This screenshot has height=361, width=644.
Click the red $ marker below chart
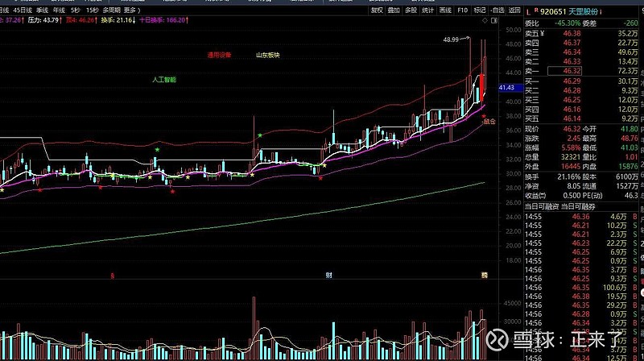pyautogui.click(x=112, y=276)
